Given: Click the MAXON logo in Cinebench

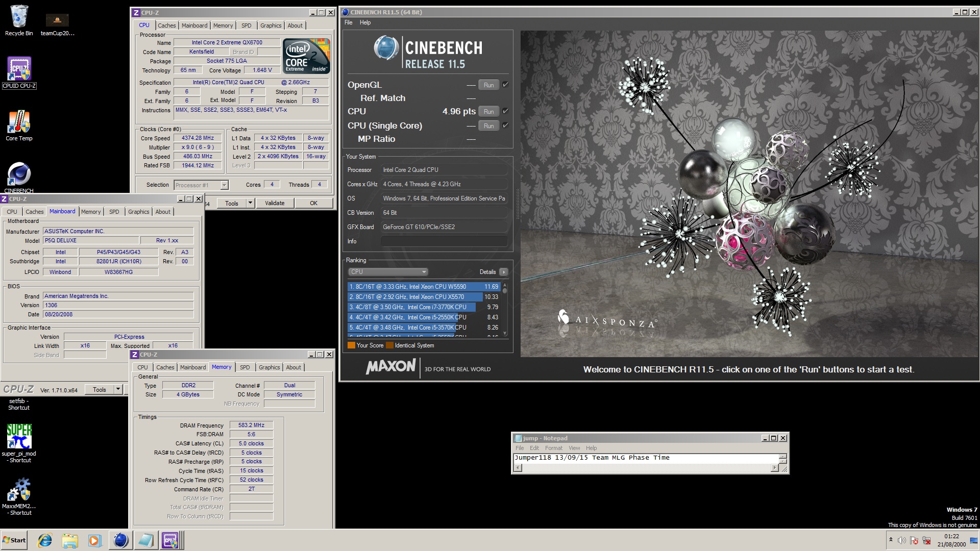Looking at the screenshot, I should [390, 367].
